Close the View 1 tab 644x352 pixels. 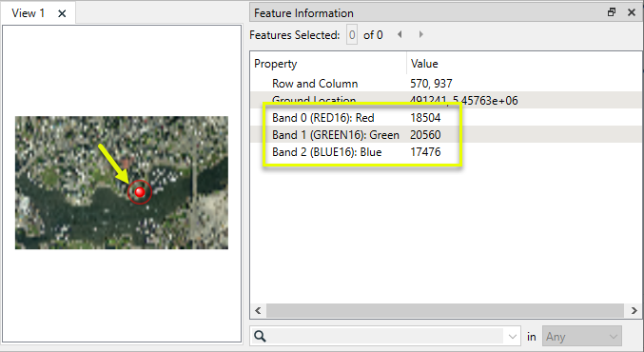(x=62, y=13)
